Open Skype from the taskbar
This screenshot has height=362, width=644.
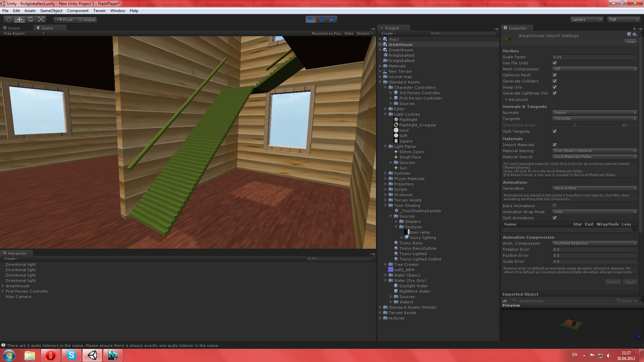coord(71,355)
